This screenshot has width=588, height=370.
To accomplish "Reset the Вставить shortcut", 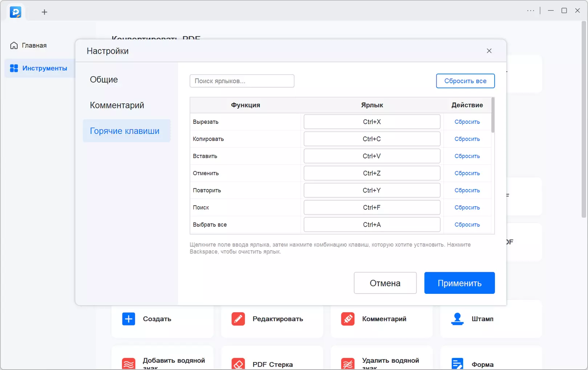I will [467, 156].
